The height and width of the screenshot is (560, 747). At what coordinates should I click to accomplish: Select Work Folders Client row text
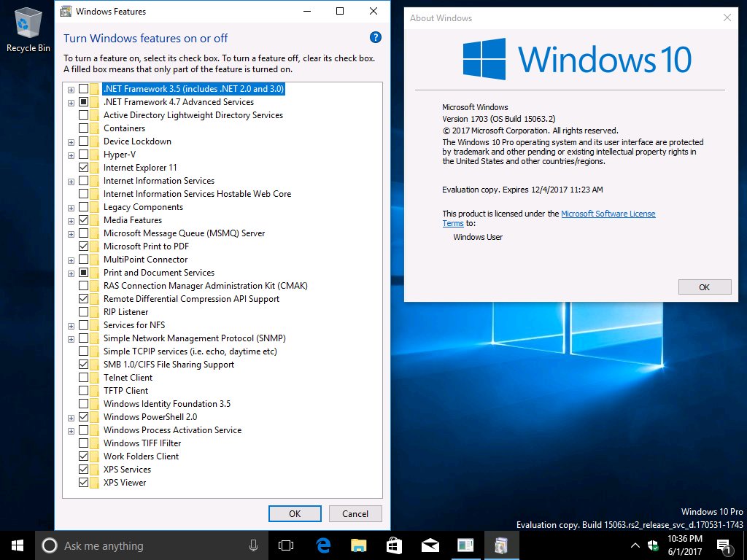[141, 456]
